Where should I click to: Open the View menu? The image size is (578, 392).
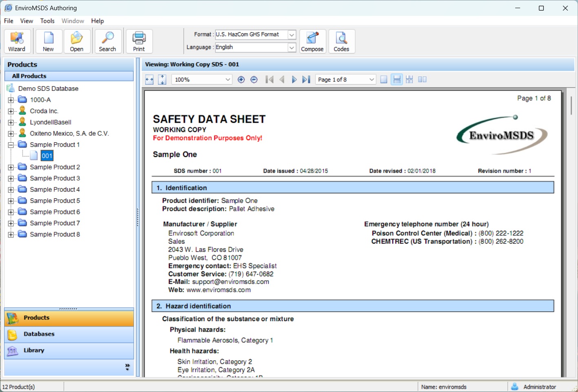click(x=27, y=21)
